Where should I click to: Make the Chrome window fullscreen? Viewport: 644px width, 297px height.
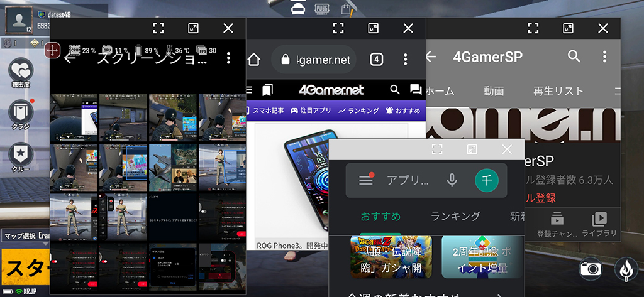click(x=338, y=28)
